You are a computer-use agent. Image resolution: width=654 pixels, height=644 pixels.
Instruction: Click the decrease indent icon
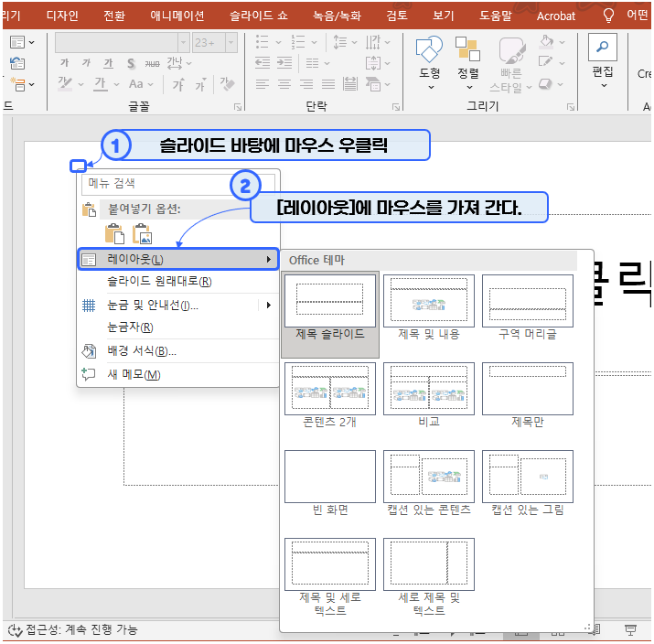(263, 63)
